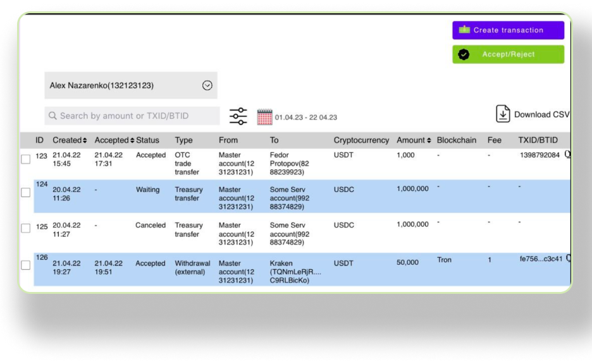This screenshot has height=364, width=592.
Task: Click the Blockchain column header
Action: [x=457, y=140]
